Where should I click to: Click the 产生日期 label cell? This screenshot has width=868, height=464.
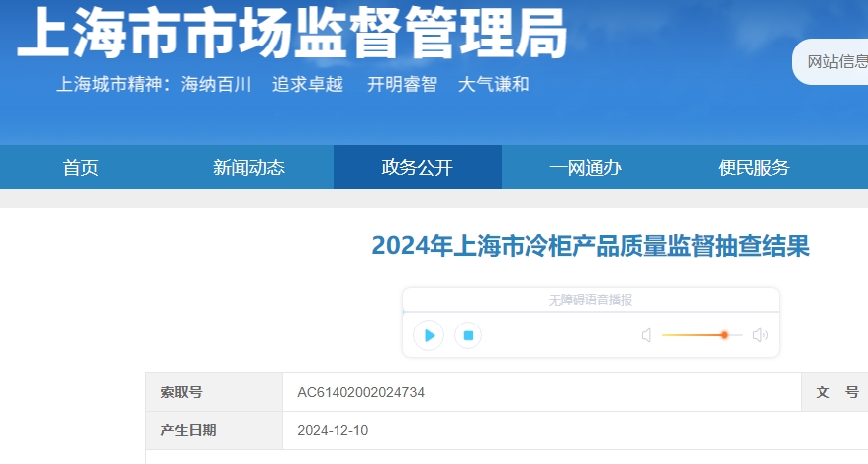point(214,430)
